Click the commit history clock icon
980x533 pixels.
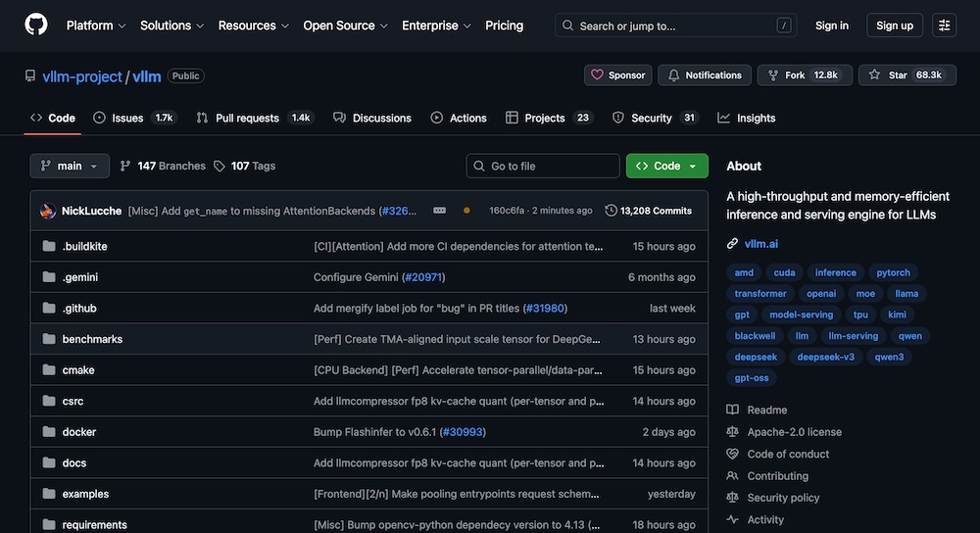(x=612, y=211)
